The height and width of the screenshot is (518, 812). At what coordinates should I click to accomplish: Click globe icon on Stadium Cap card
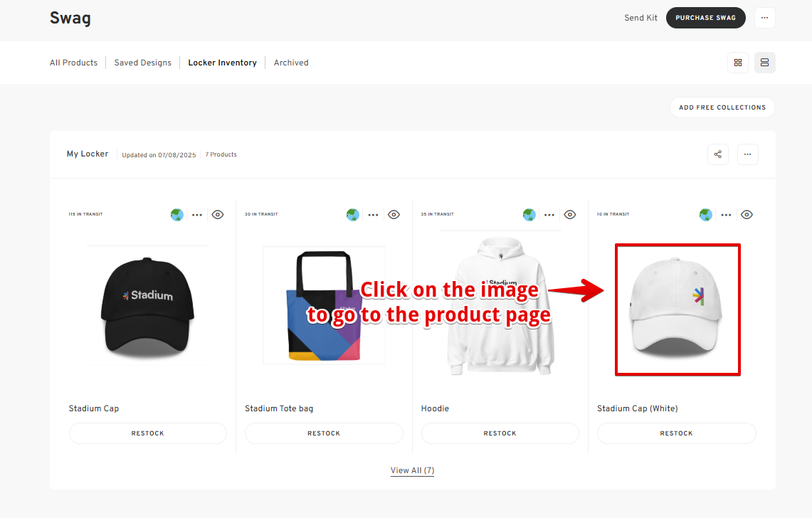point(177,214)
